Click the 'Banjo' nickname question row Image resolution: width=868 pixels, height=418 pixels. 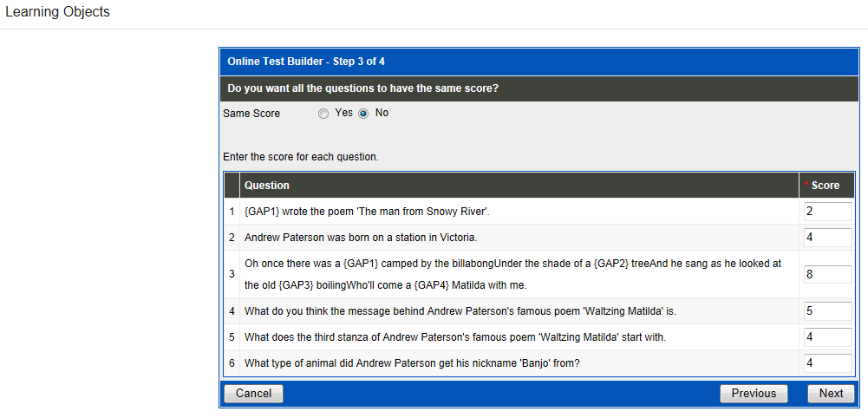pyautogui.click(x=412, y=363)
